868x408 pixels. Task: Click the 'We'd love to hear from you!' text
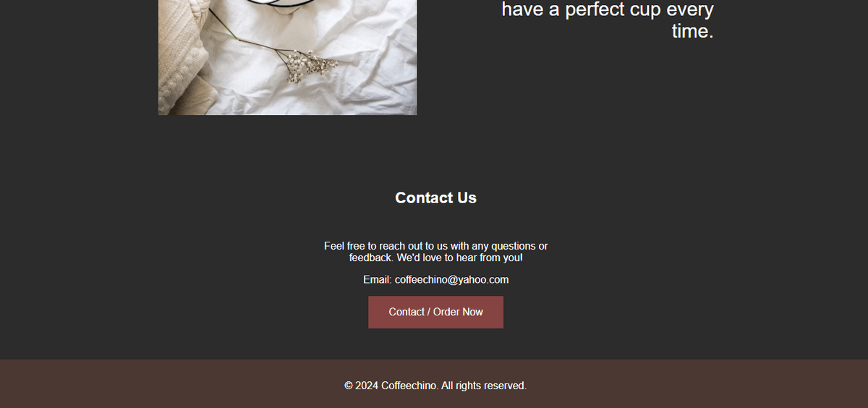pyautogui.click(x=459, y=258)
